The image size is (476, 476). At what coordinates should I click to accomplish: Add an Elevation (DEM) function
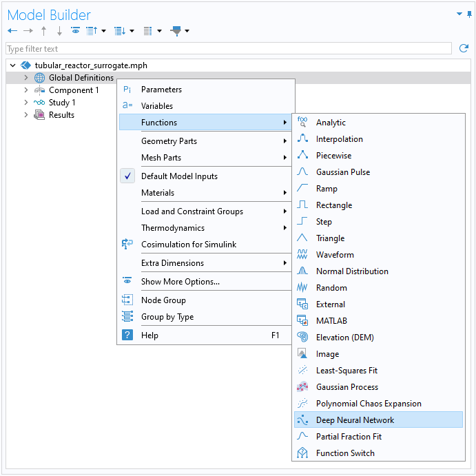[x=378, y=338]
